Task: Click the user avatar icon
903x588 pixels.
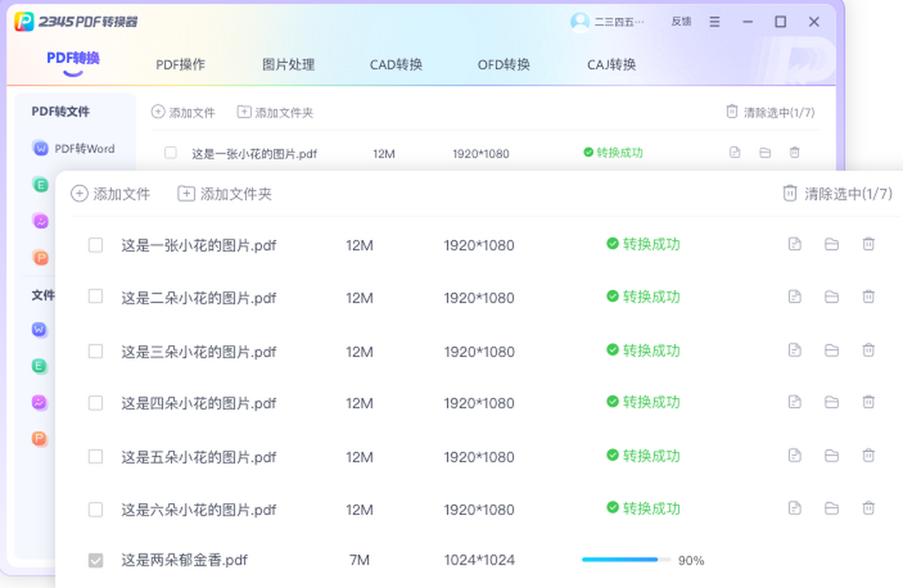Action: (x=580, y=22)
